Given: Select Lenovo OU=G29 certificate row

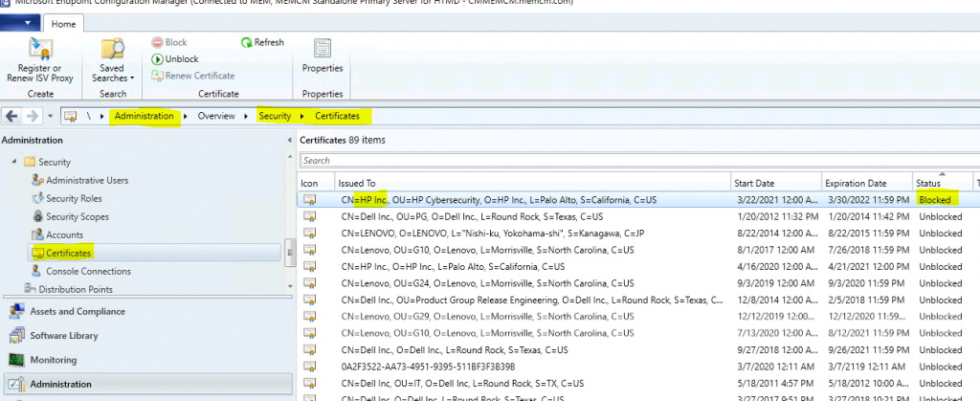Looking at the screenshot, I should click(637, 317).
